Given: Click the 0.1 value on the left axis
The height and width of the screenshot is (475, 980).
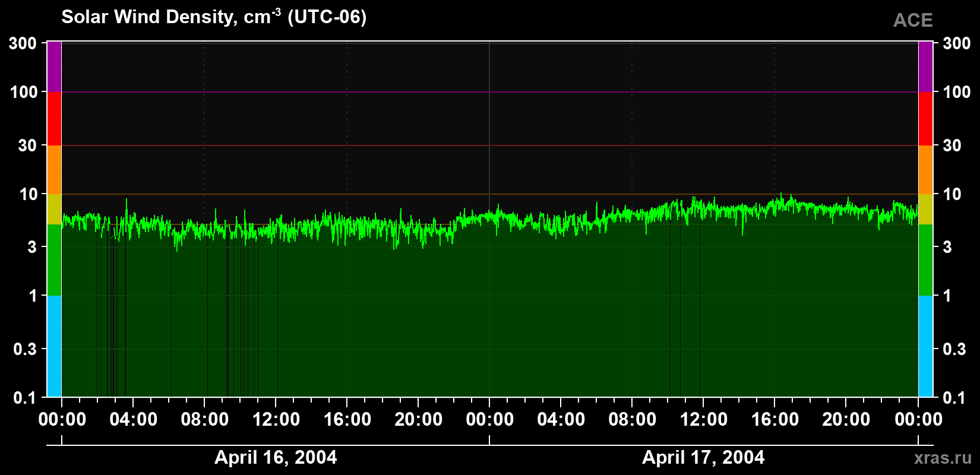Looking at the screenshot, I should [x=26, y=397].
